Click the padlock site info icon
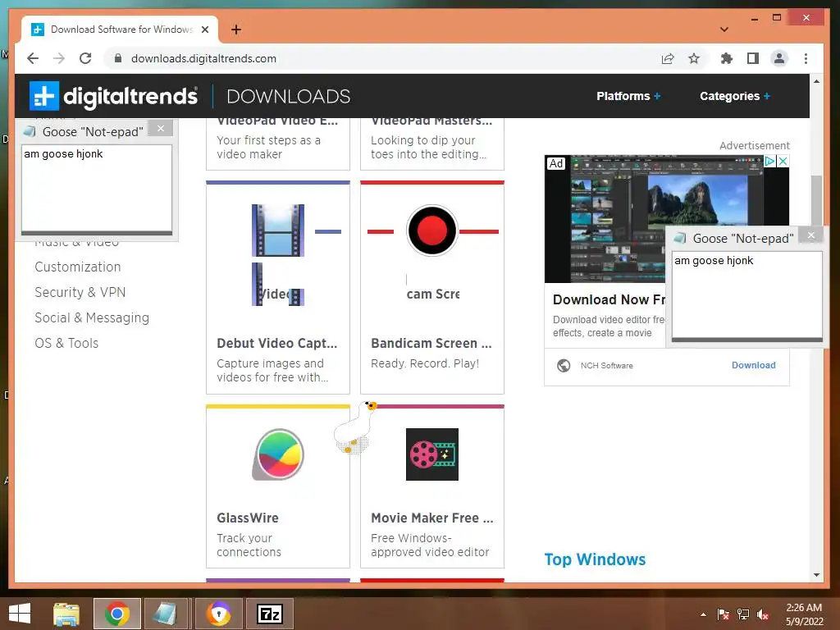840x630 pixels. click(x=118, y=58)
